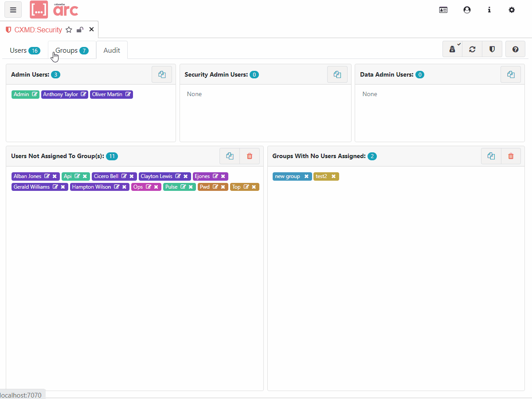Copy Groups With No Users Assigned list
Viewport: 532px width, 399px height.
click(491, 156)
